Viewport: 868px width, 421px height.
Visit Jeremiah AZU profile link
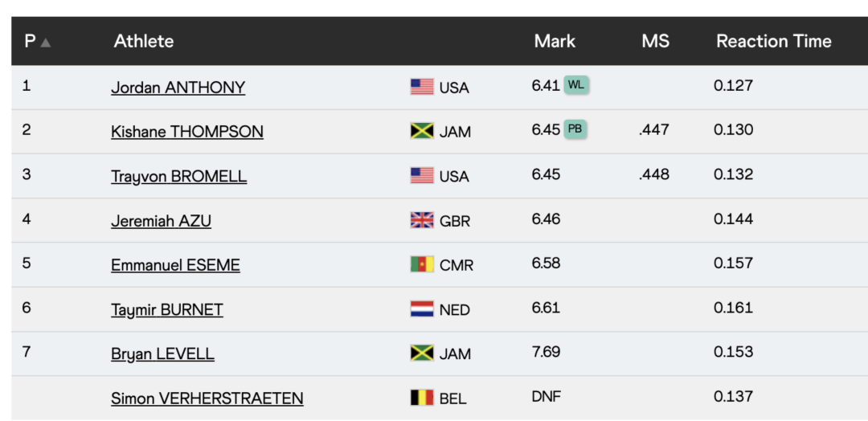(161, 220)
